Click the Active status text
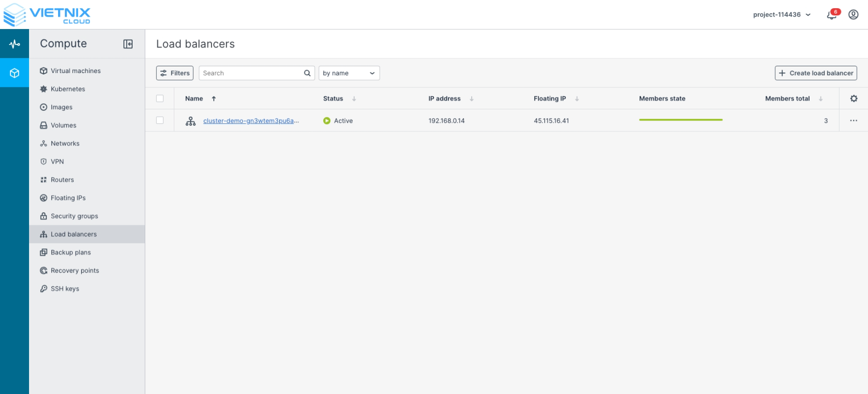The height and width of the screenshot is (394, 868). (x=344, y=121)
